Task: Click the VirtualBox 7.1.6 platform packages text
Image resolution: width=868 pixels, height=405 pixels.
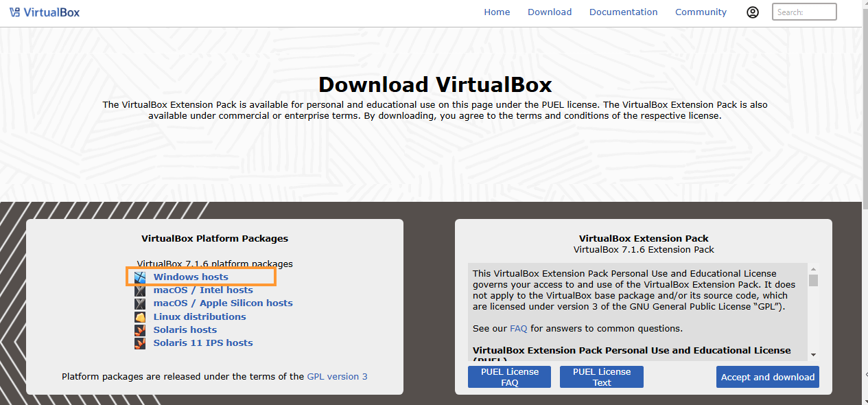Action: [x=215, y=264]
